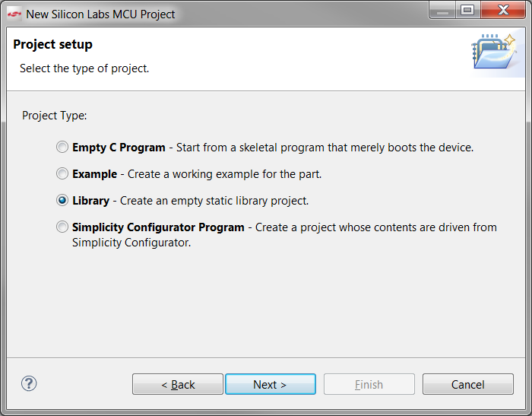
Task: Click the Empty C Program label text
Action: coord(119,148)
